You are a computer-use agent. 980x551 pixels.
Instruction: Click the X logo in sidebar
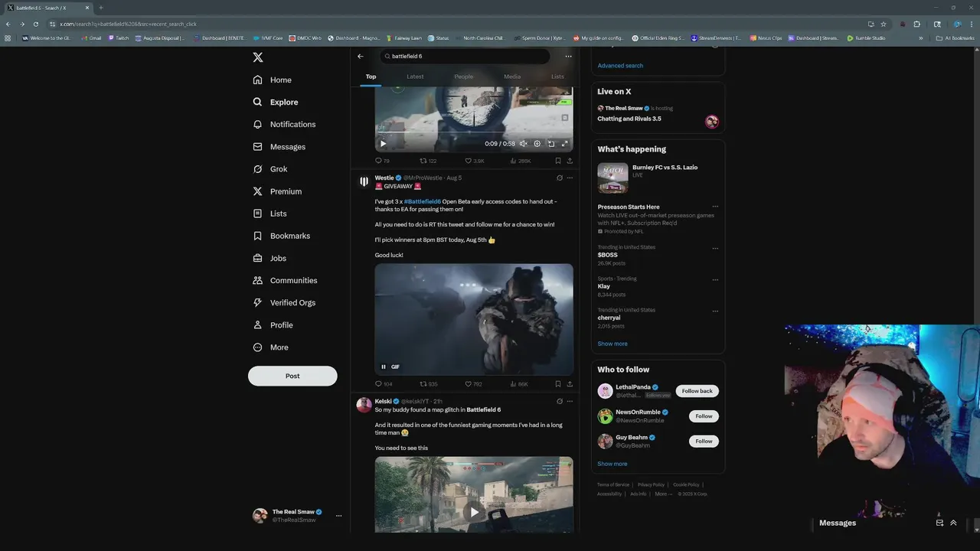(x=258, y=57)
